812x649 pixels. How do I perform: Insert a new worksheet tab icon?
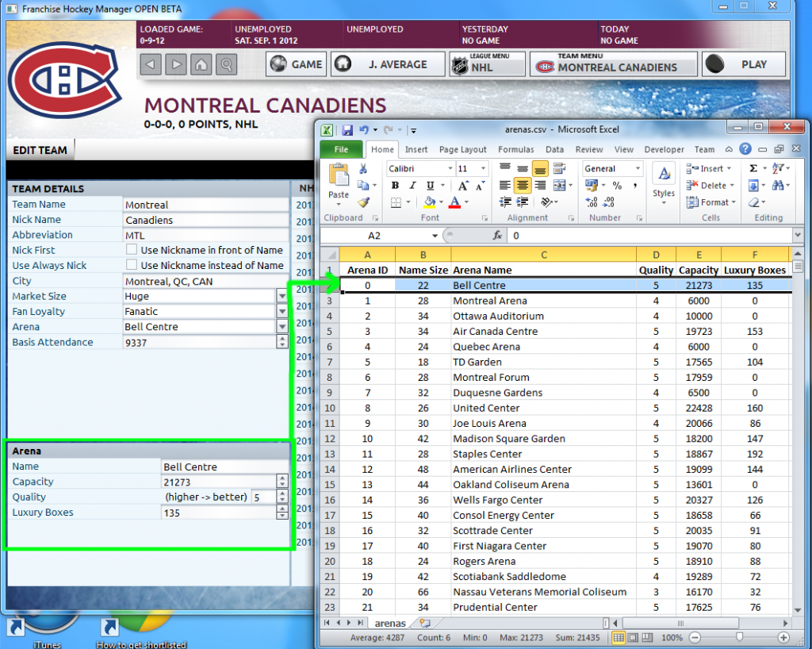pyautogui.click(x=425, y=623)
